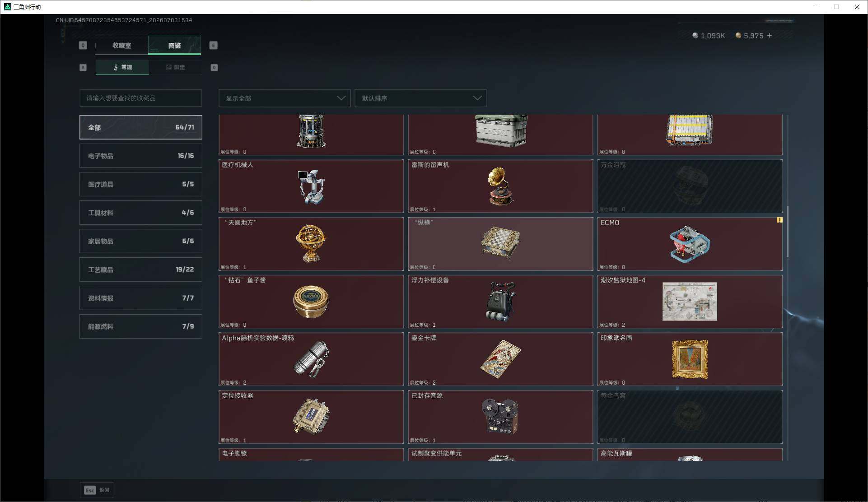The height and width of the screenshot is (502, 868).
Task: Click the reel tape recorder 已封存音源 icon
Action: pyautogui.click(x=500, y=416)
